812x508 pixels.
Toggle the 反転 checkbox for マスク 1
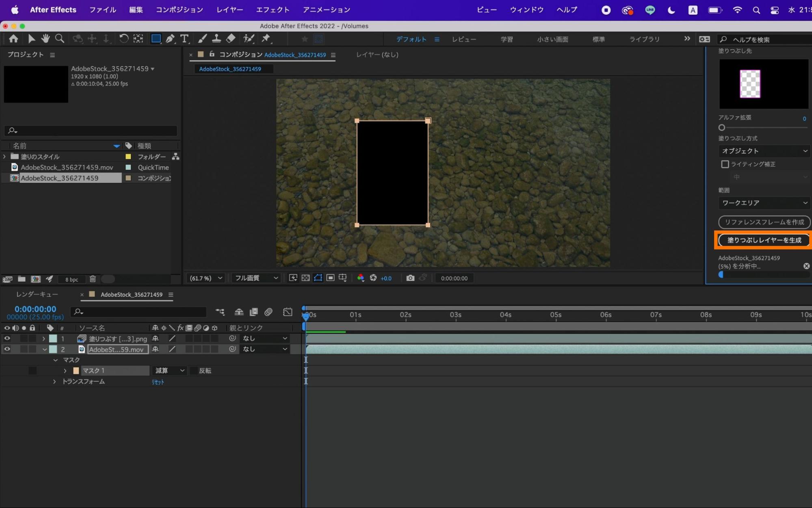(x=194, y=371)
